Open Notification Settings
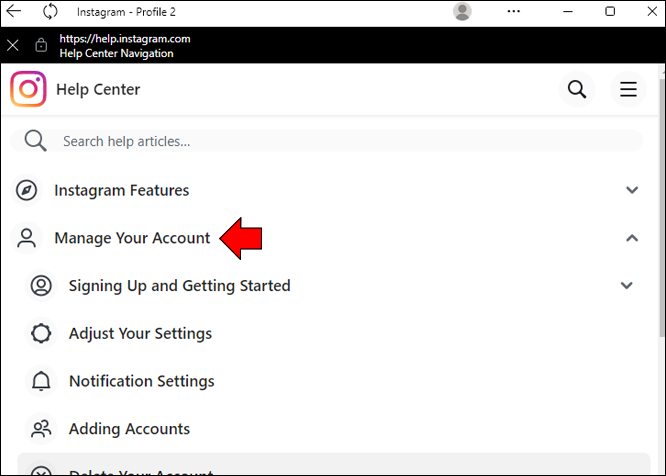Viewport: 666px width, 476px height. click(x=141, y=381)
